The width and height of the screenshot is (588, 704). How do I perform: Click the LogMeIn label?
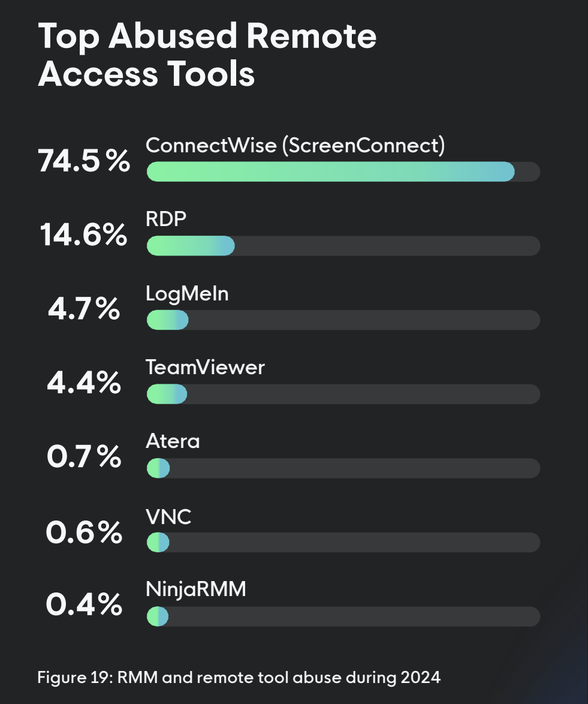(187, 294)
